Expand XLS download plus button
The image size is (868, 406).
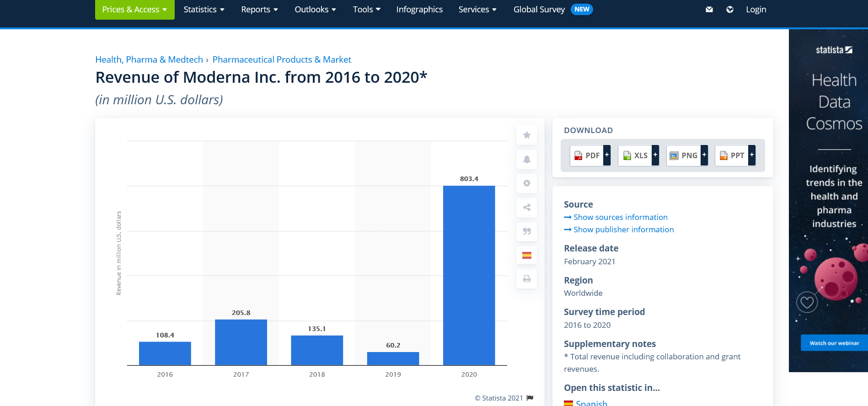[655, 155]
